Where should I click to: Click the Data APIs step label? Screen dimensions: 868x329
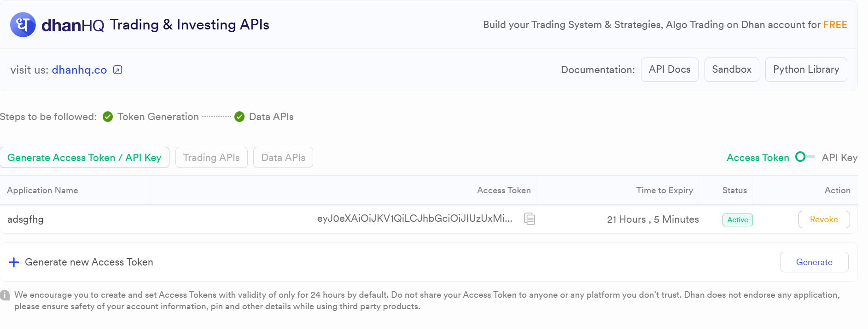coord(271,117)
